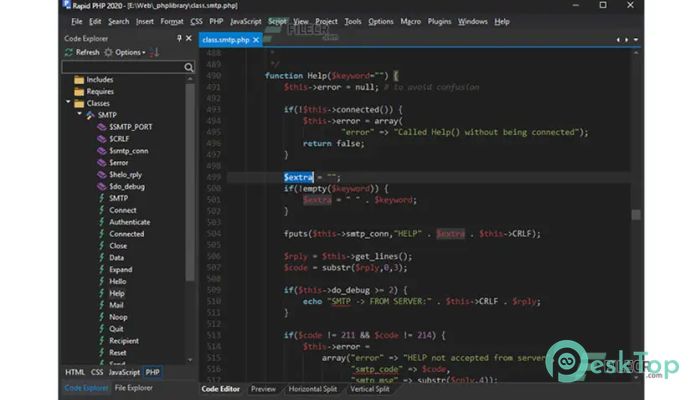Switch Code Explorer to JavaScript tab
The height and width of the screenshot is (400, 700).
click(x=124, y=372)
